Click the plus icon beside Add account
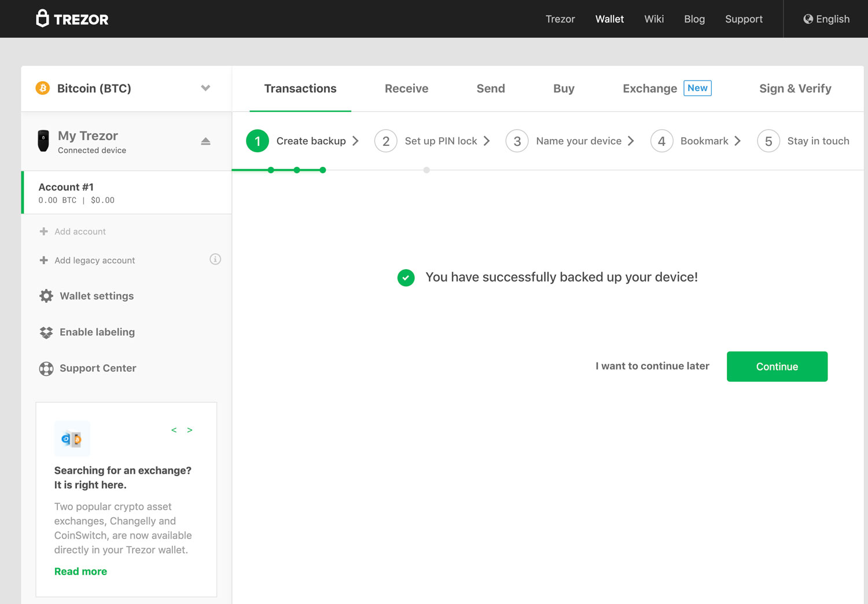 tap(43, 231)
